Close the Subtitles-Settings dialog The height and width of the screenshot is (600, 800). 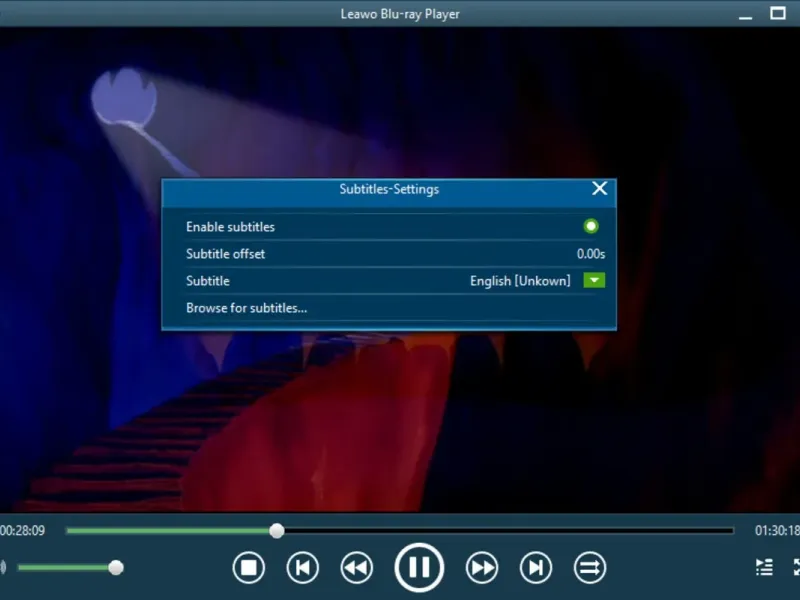coord(599,188)
